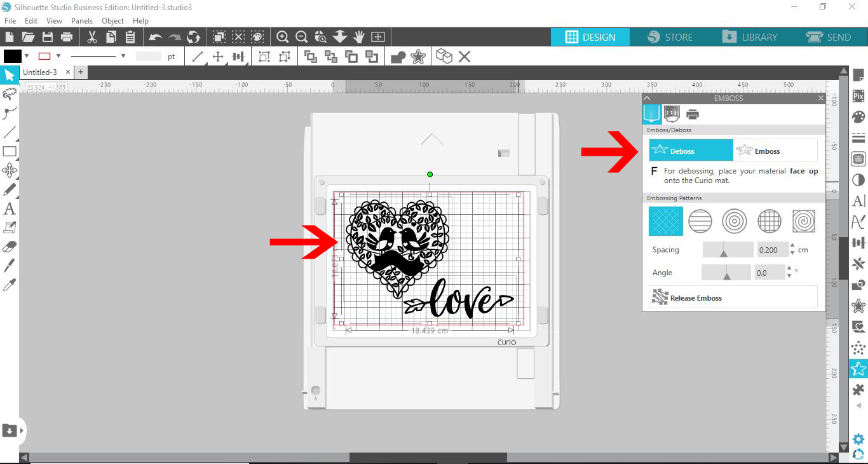Click the Save disk icon
This screenshot has width=868, height=464.
pos(47,37)
